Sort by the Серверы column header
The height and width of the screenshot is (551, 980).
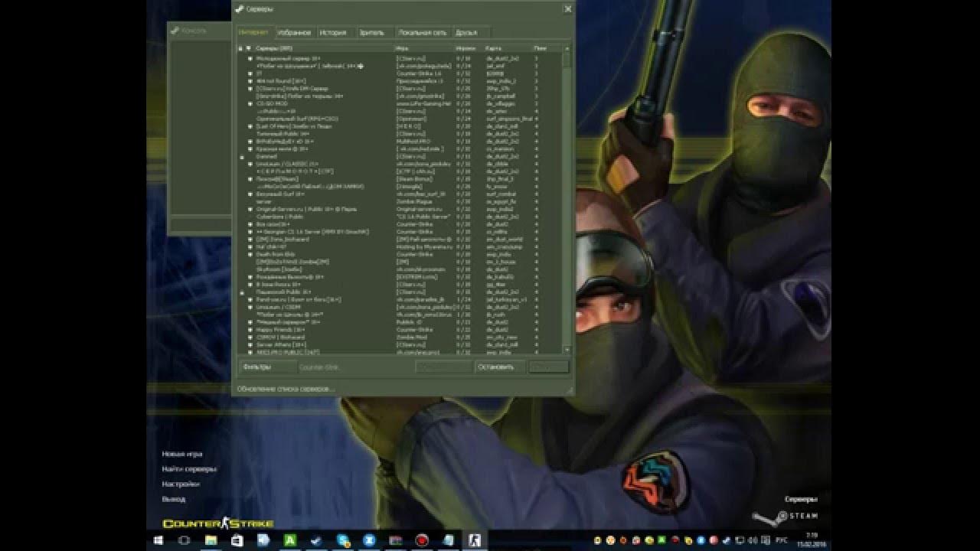[x=324, y=48]
